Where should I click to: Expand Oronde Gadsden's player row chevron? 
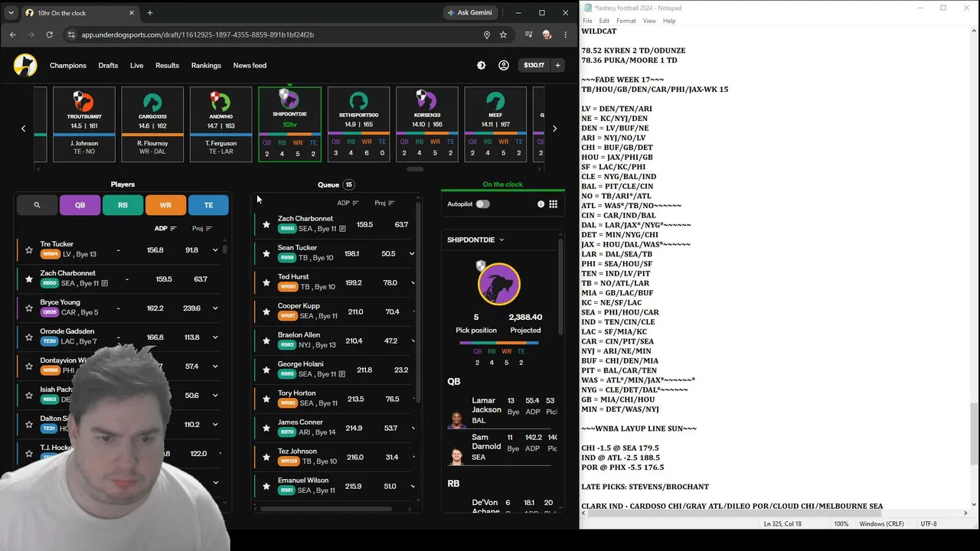click(x=215, y=337)
